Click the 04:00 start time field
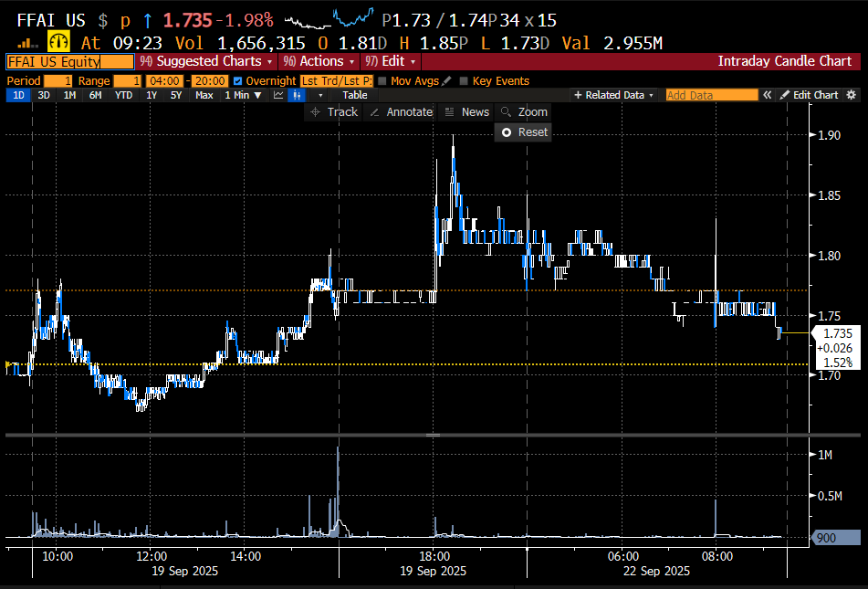The height and width of the screenshot is (589, 868). click(164, 81)
